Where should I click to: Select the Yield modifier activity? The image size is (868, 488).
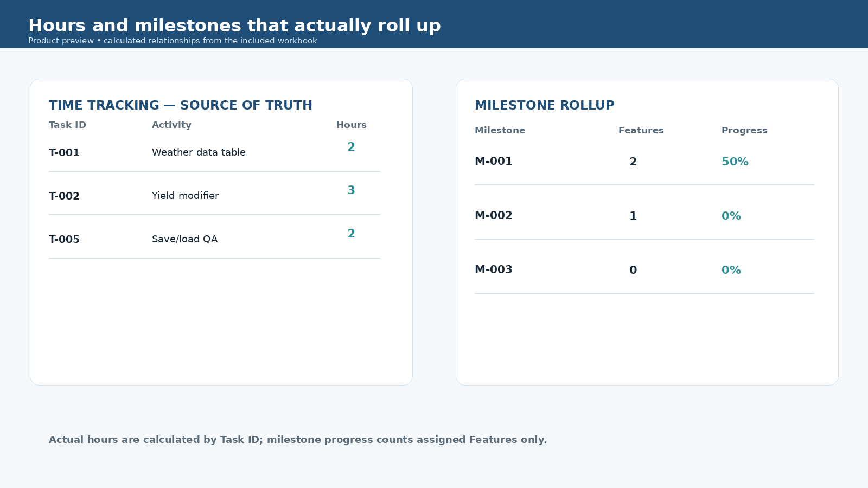coord(185,196)
